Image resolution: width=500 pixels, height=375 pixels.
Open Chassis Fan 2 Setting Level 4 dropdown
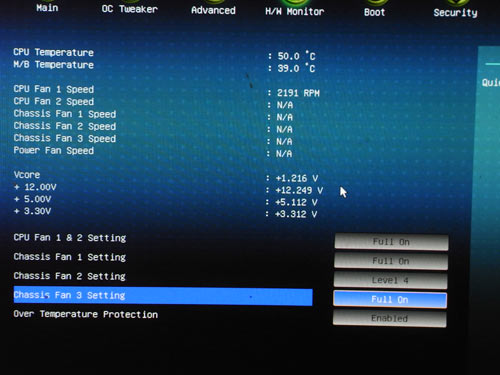tap(390, 280)
